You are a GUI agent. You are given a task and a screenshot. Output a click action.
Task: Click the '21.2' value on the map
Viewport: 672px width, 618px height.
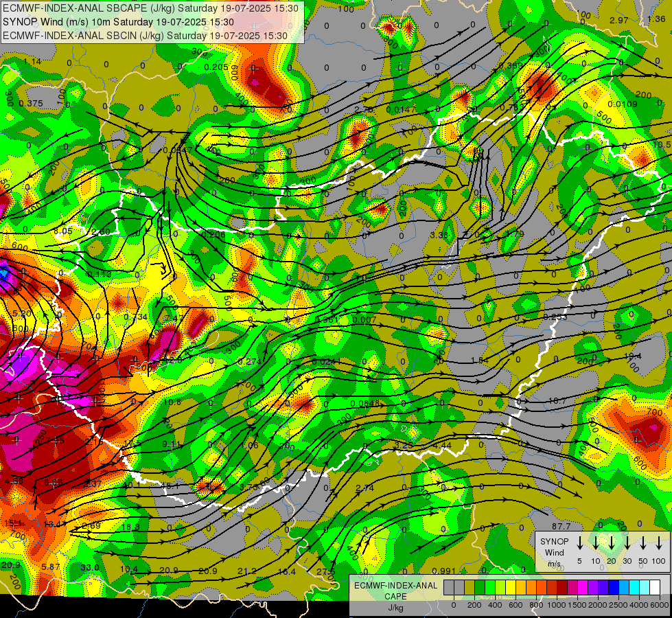coord(247,571)
